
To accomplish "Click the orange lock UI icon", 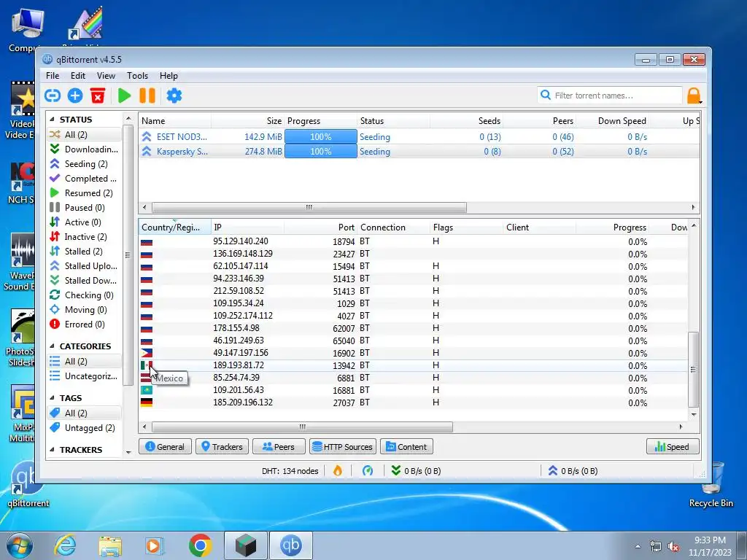I will pos(694,96).
